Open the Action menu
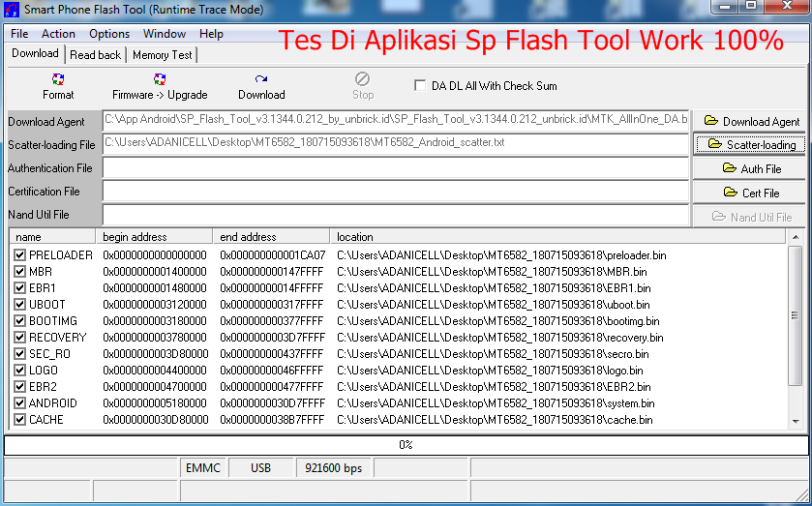 [58, 34]
